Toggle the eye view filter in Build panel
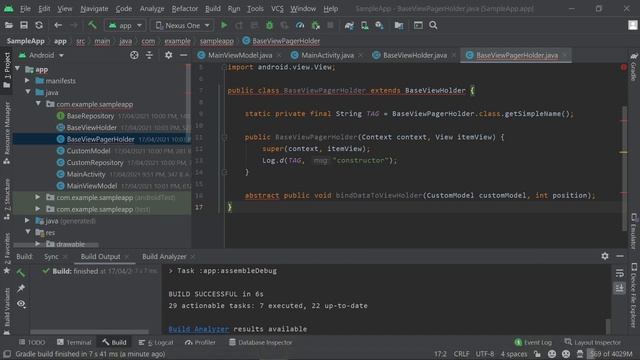Viewport: 640px width, 360px height. 21,304
